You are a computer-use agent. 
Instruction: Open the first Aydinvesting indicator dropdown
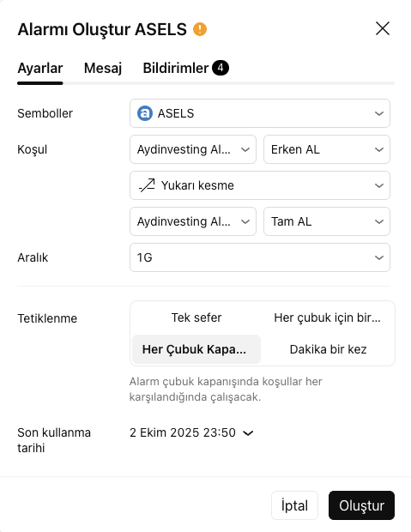[x=193, y=149]
